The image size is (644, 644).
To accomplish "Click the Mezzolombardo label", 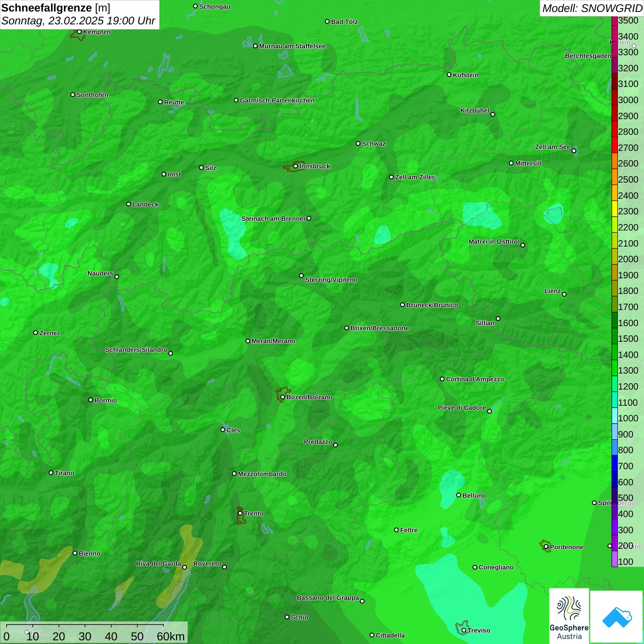I will (x=262, y=474).
